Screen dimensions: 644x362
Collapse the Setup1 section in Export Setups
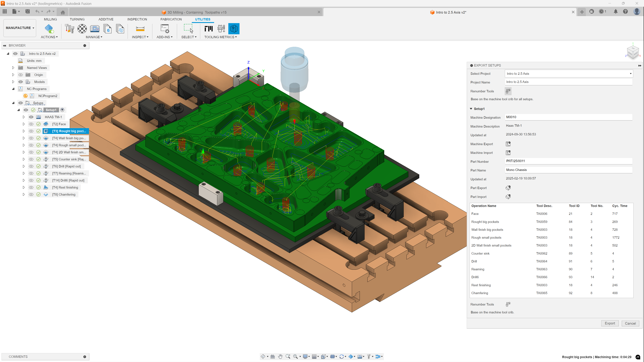coord(471,109)
